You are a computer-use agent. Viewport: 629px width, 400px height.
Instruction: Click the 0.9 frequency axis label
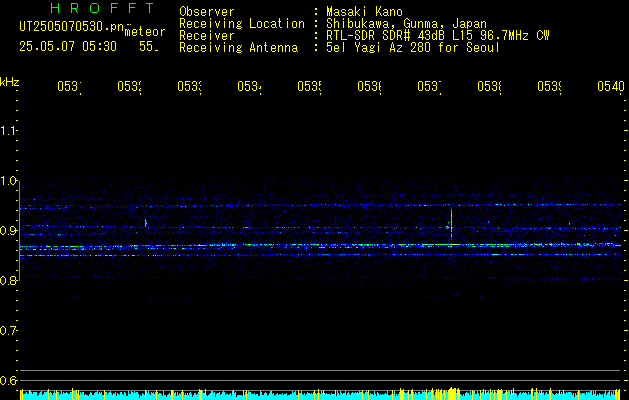pyautogui.click(x=8, y=231)
